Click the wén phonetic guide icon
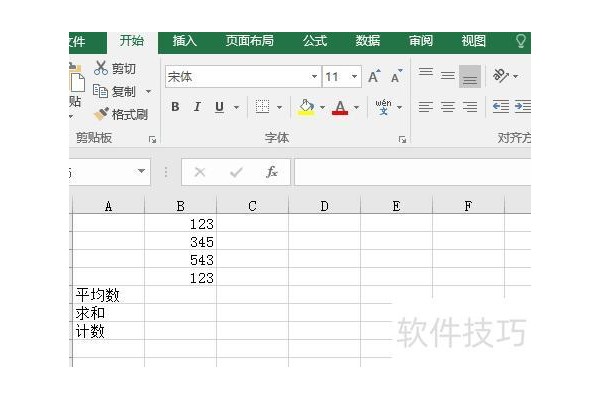Screen dimensions: 600x400 [x=383, y=107]
